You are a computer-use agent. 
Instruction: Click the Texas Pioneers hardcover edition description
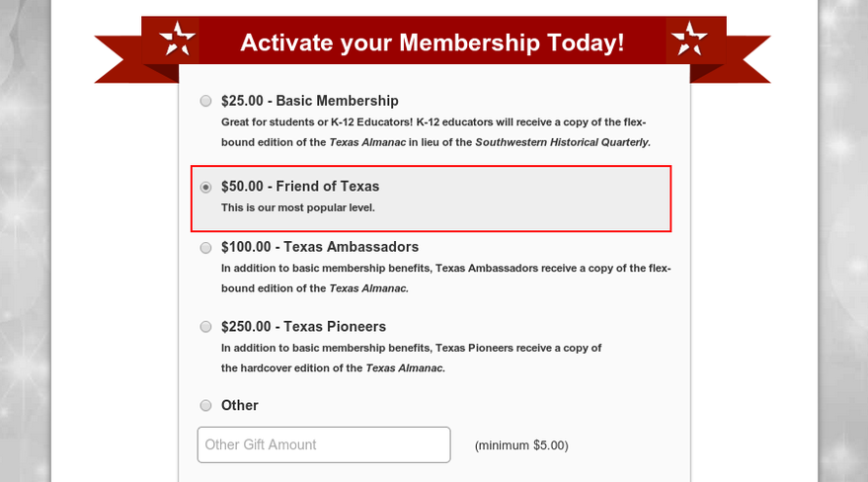point(333,368)
